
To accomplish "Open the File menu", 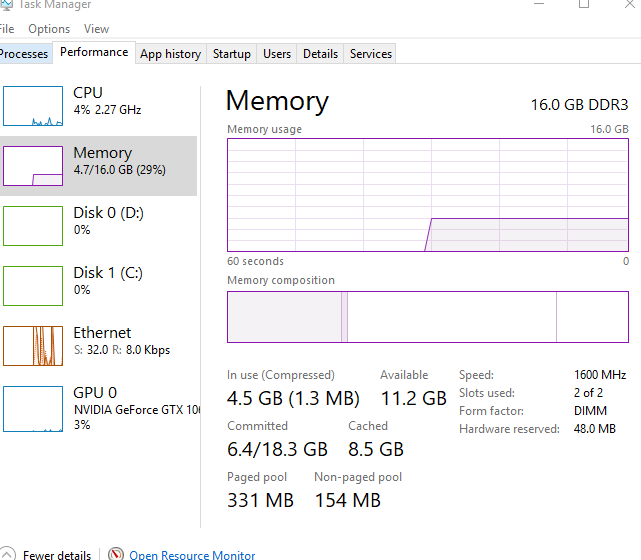I will (6, 29).
